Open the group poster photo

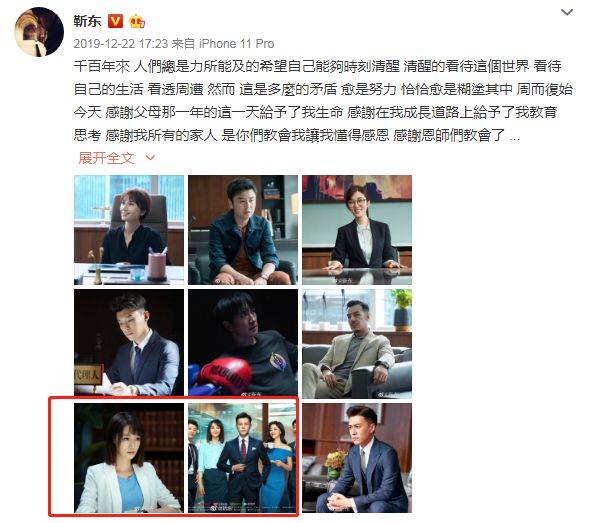tap(243, 458)
